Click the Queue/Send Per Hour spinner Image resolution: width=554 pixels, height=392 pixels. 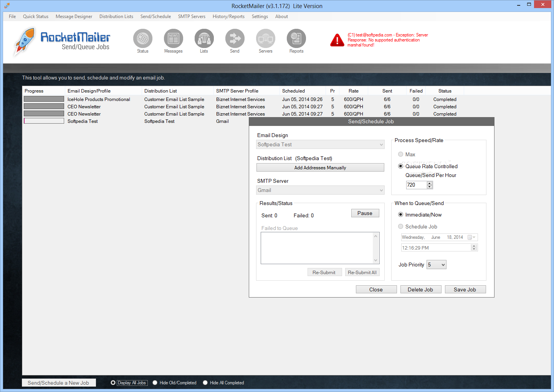(430, 185)
